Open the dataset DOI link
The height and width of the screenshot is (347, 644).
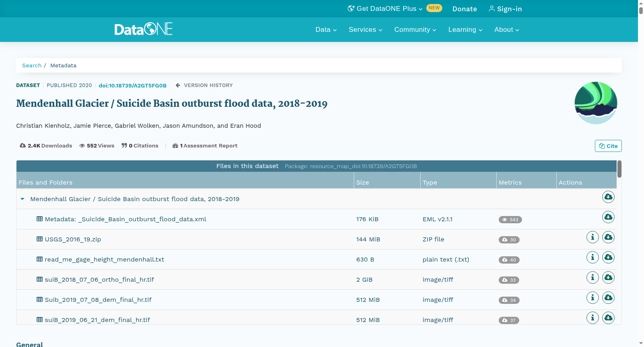click(x=132, y=85)
